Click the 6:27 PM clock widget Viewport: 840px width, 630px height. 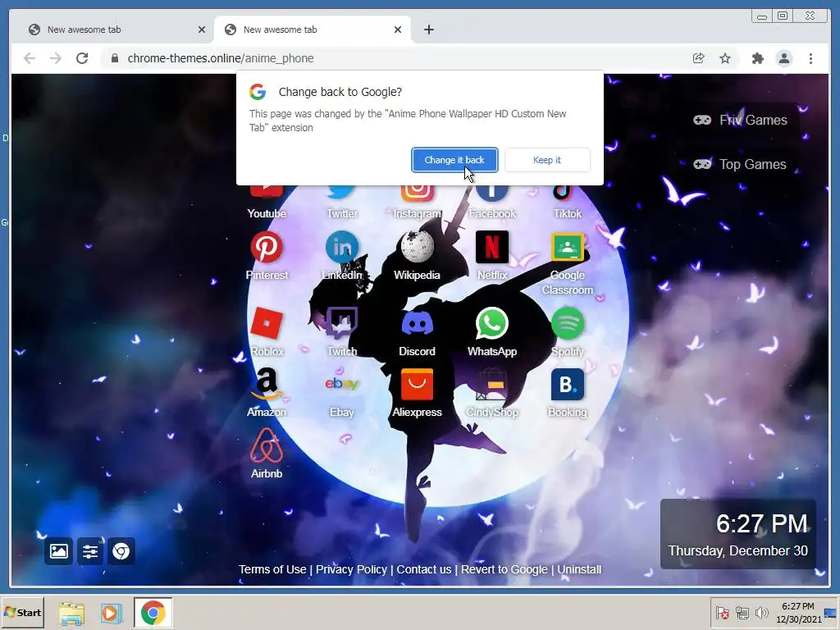click(x=738, y=534)
